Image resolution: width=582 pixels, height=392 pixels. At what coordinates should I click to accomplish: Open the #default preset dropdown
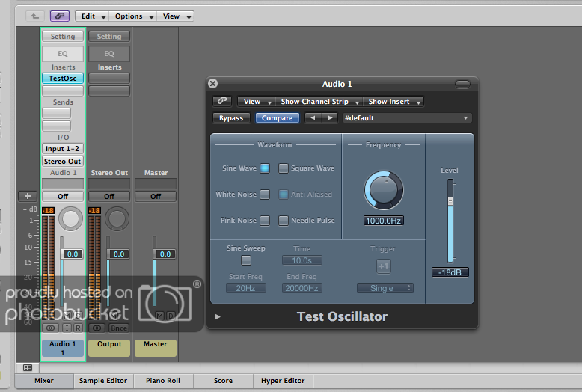click(406, 118)
